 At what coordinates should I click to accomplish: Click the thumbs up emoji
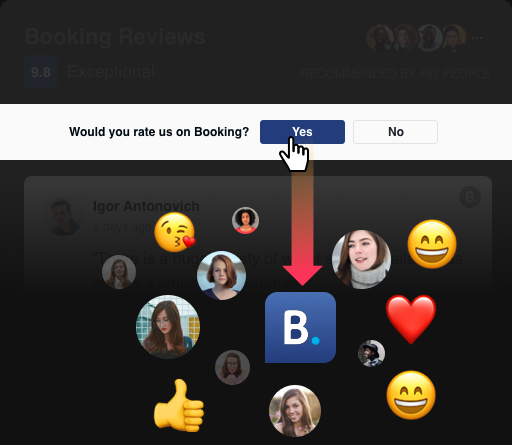[x=179, y=406]
